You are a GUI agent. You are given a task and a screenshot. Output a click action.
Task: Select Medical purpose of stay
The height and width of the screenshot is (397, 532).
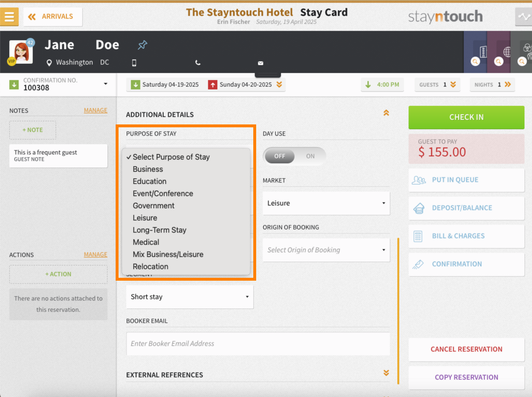tap(186, 242)
